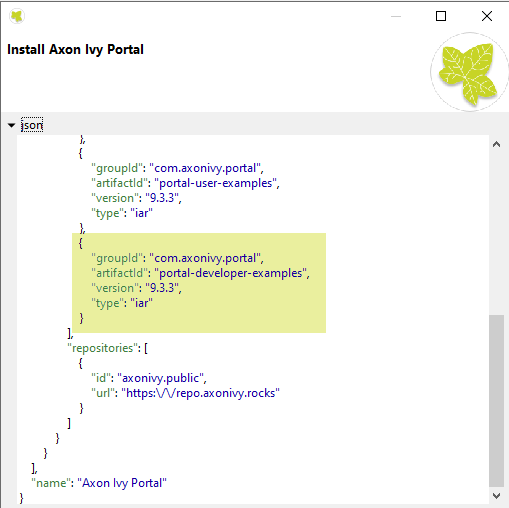This screenshot has height=508, width=509.
Task: Click the scrollbar down arrow
Action: [x=496, y=496]
